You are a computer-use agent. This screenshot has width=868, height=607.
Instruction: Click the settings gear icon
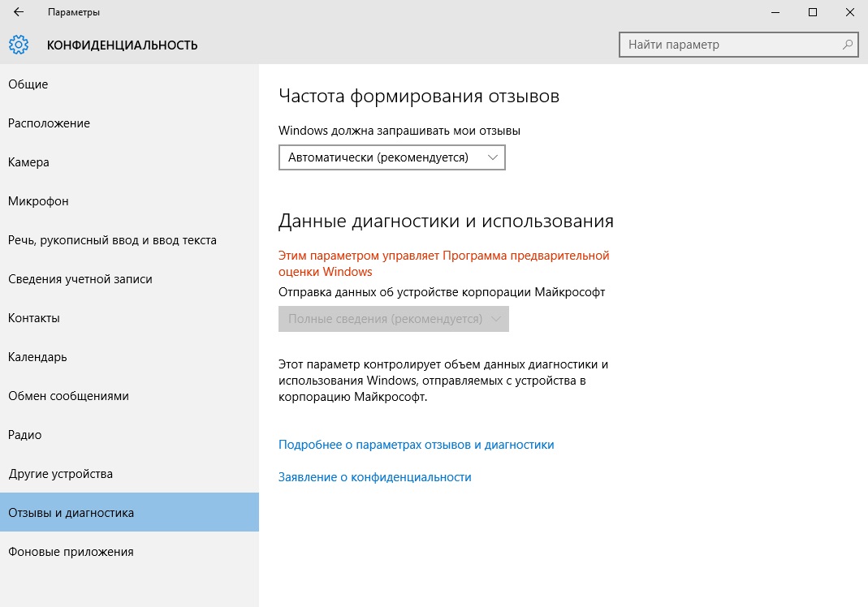(18, 45)
